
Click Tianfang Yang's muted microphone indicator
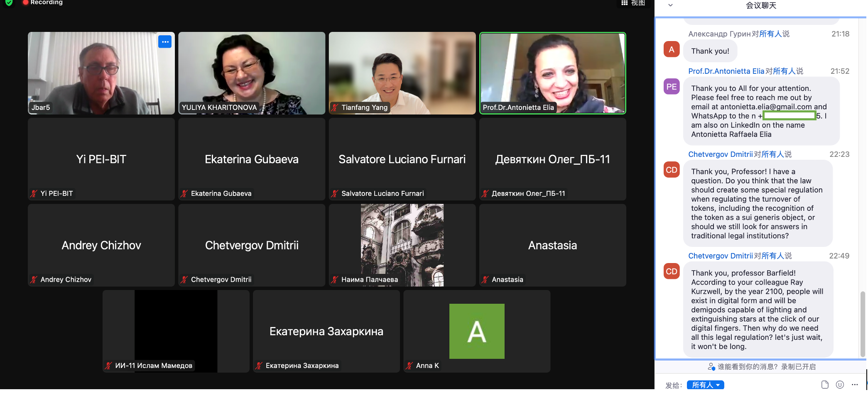click(x=335, y=108)
